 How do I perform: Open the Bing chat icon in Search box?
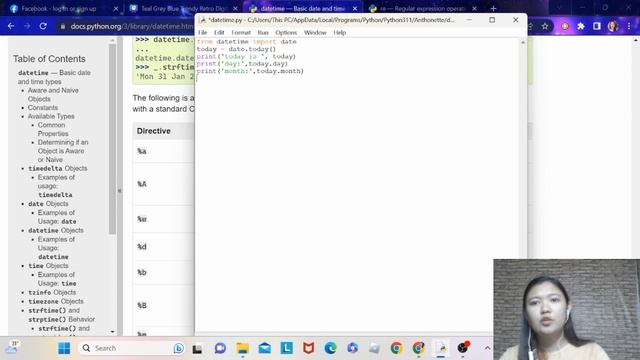(x=178, y=348)
